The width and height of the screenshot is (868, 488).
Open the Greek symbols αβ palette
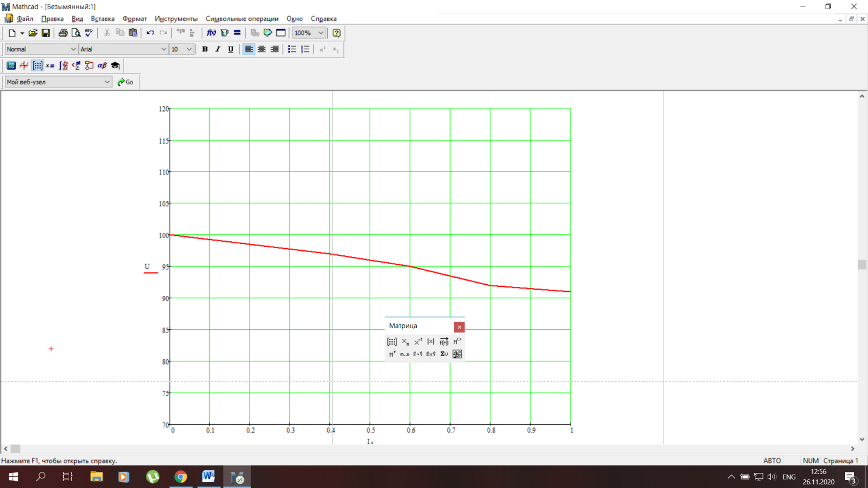pyautogui.click(x=102, y=65)
